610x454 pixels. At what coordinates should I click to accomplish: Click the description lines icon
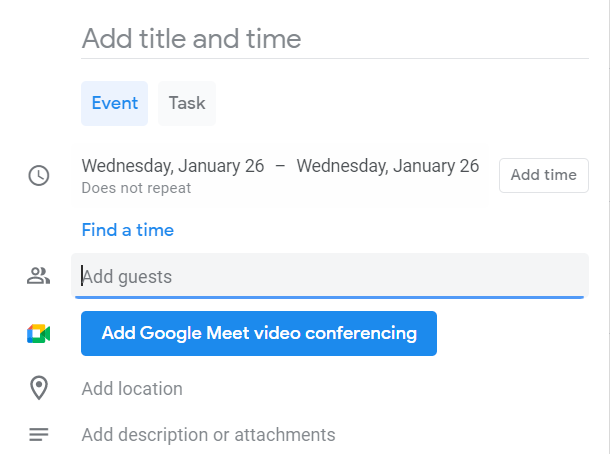[x=38, y=435]
